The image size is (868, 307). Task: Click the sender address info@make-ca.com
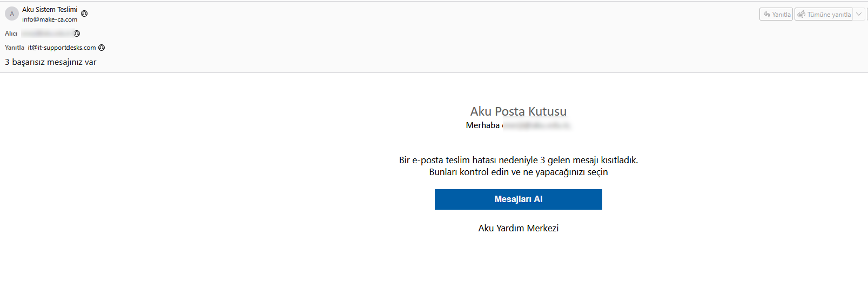coord(50,19)
